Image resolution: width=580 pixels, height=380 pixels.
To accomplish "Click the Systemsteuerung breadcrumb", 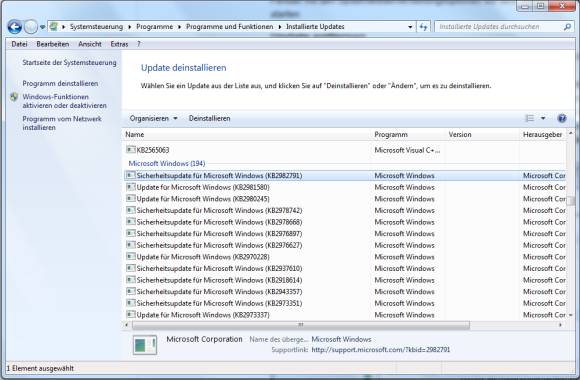I will (96, 27).
